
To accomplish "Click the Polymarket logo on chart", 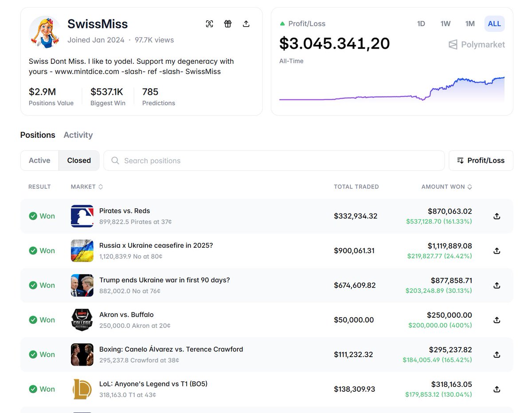I will point(477,44).
